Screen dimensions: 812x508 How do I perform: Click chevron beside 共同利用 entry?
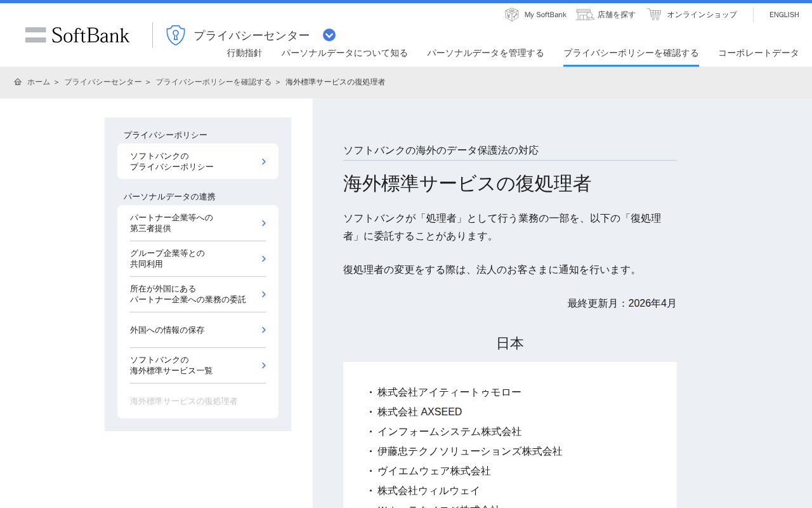[x=264, y=259]
